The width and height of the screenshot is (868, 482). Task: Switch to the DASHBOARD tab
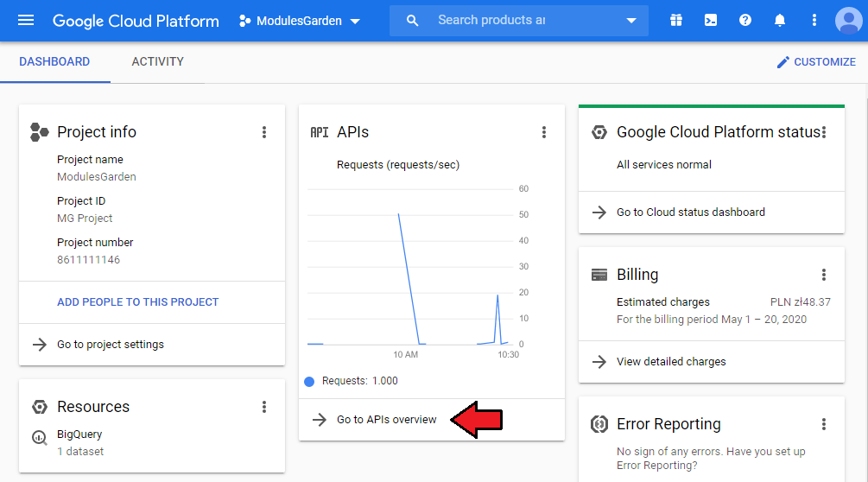coord(54,61)
